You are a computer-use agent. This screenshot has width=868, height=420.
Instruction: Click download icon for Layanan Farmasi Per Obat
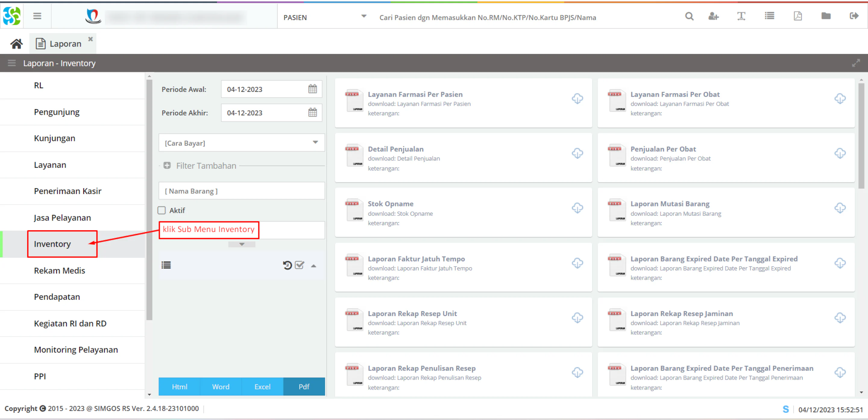pos(840,99)
